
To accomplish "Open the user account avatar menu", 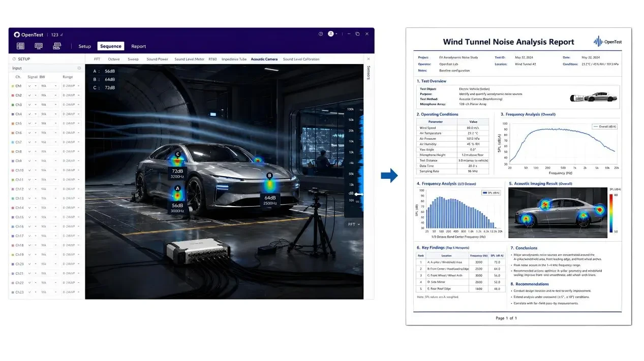I will pos(332,34).
